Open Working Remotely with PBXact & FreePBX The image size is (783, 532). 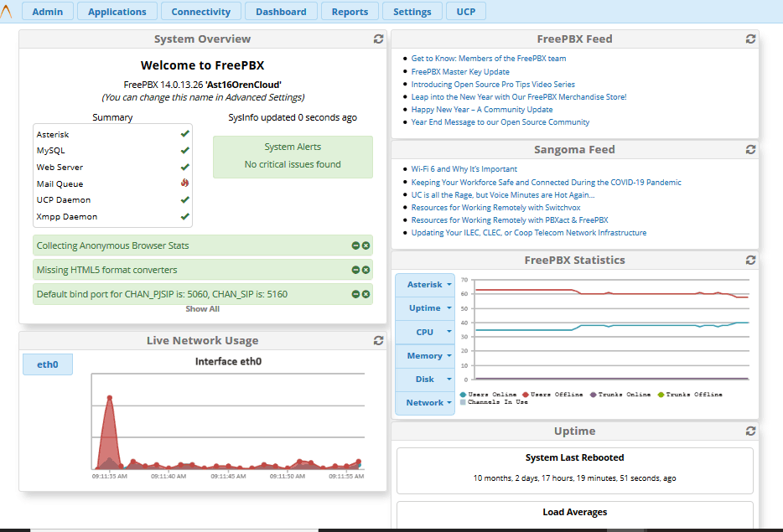pos(510,220)
